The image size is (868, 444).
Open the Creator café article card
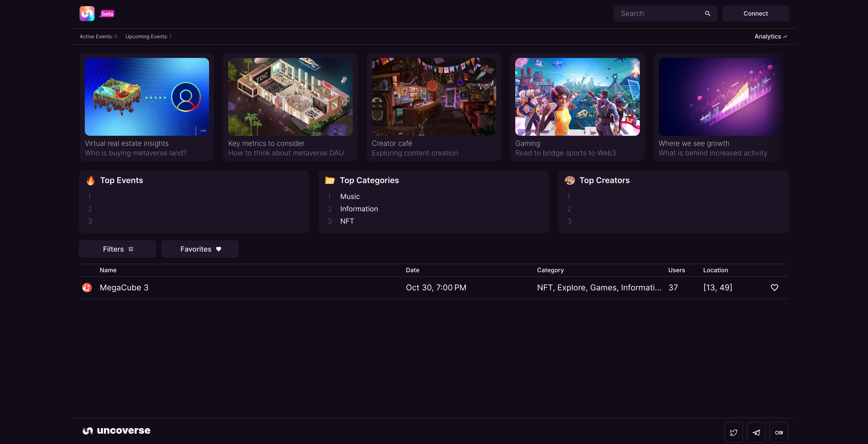(434, 107)
